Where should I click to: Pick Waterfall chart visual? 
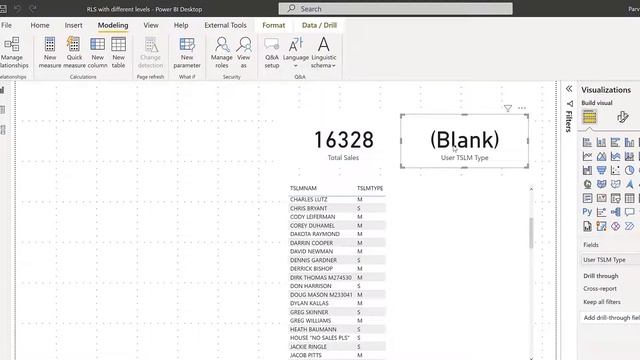[x=587, y=170]
